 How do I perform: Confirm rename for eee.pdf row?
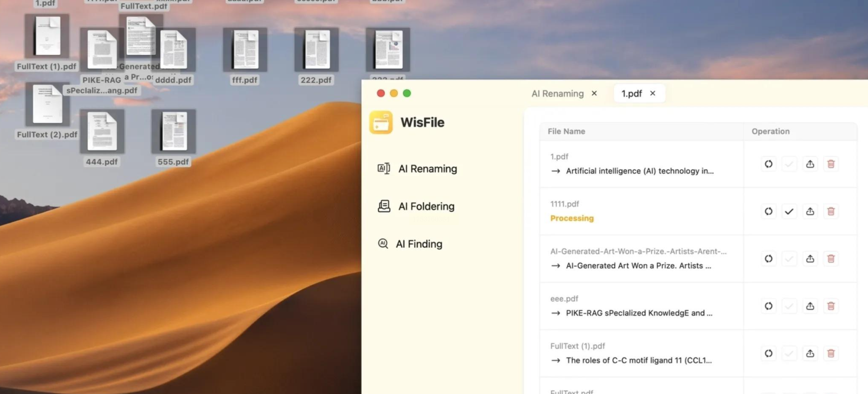(x=789, y=306)
